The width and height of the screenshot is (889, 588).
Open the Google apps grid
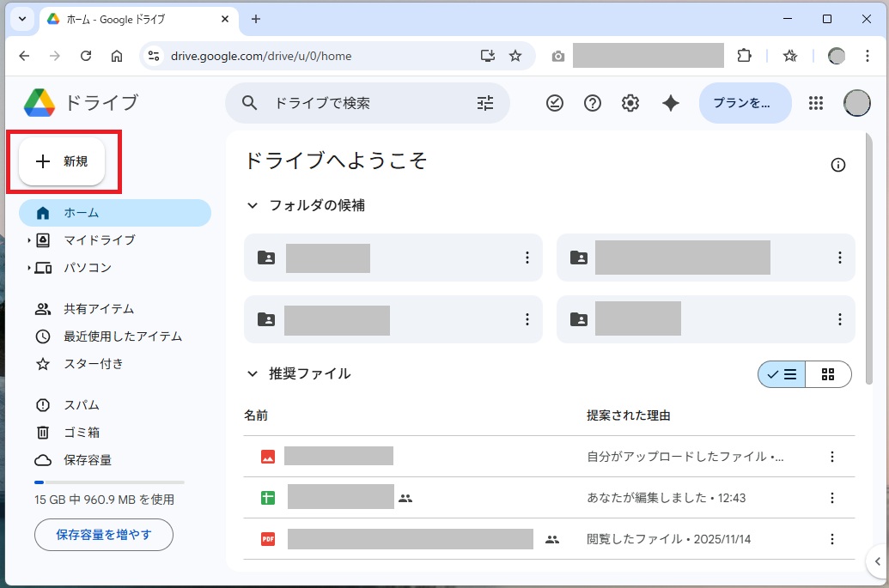816,103
